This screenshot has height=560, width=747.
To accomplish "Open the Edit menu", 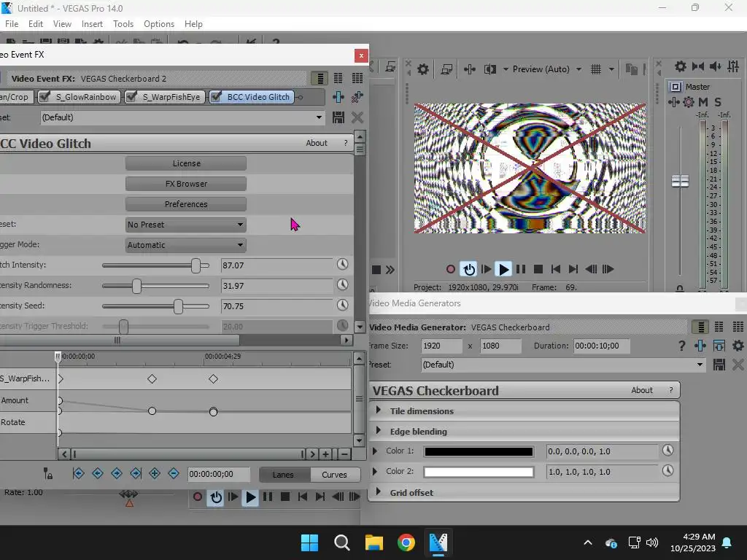I will click(x=36, y=24).
